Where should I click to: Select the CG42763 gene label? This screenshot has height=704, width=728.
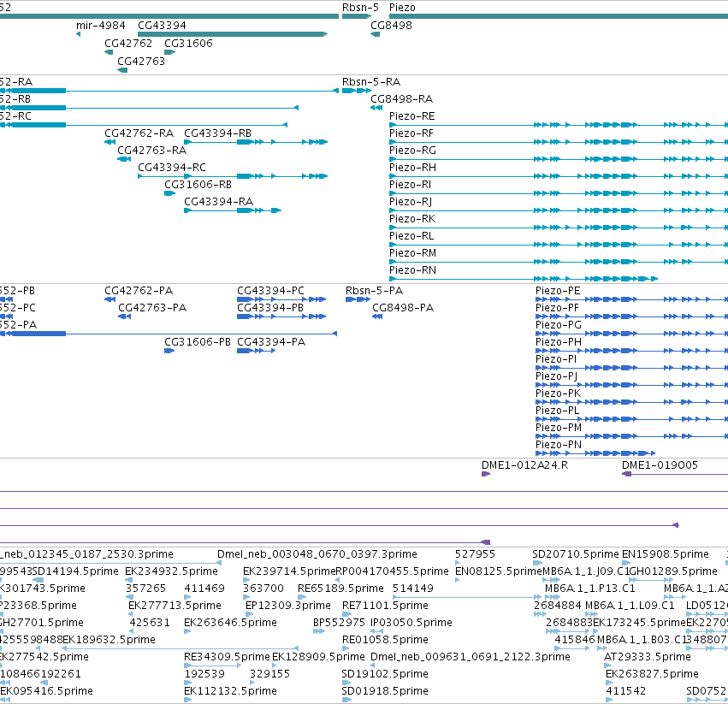pyautogui.click(x=141, y=62)
